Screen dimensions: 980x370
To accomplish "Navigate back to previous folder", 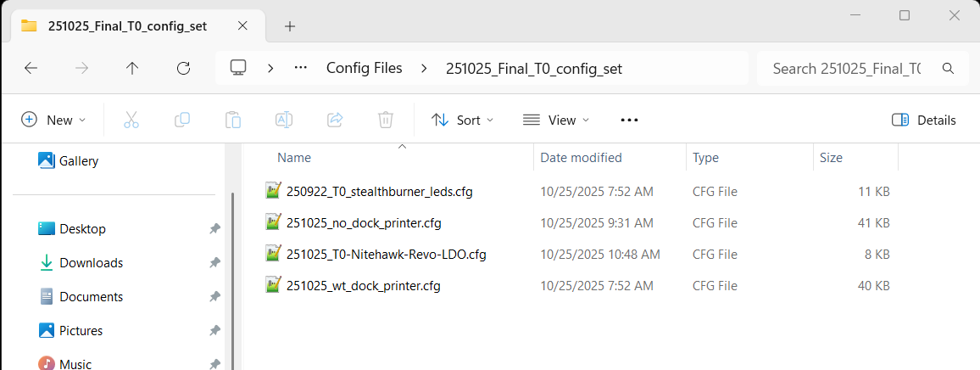I will [x=31, y=68].
